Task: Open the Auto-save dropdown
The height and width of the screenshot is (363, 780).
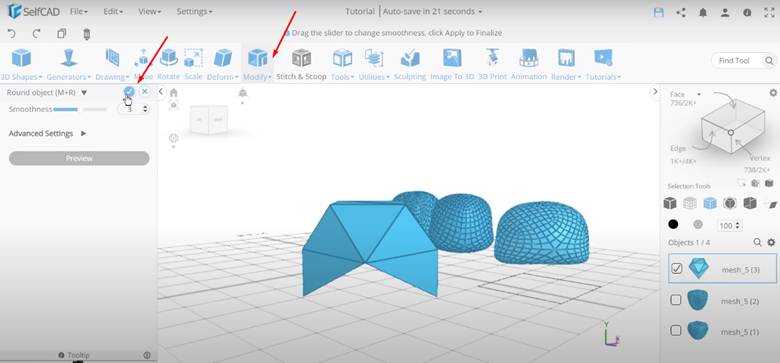Action: [432, 11]
